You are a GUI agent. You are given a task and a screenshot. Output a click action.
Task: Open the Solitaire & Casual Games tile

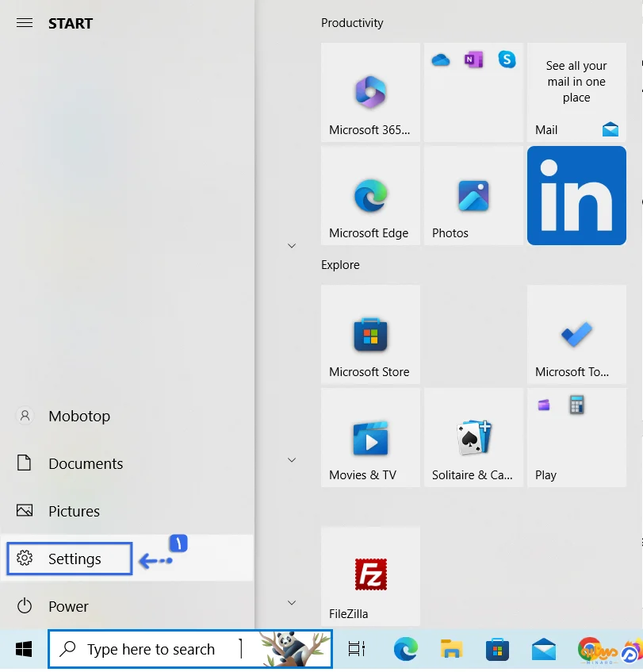click(473, 438)
